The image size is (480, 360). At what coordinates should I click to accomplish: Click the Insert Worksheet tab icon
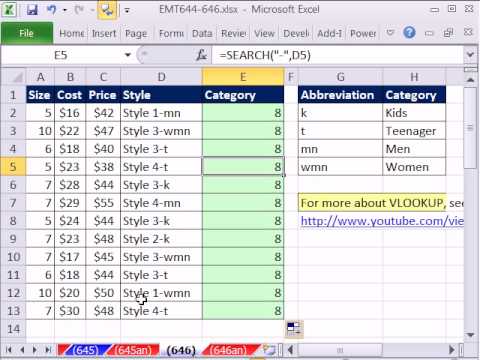[x=269, y=350]
